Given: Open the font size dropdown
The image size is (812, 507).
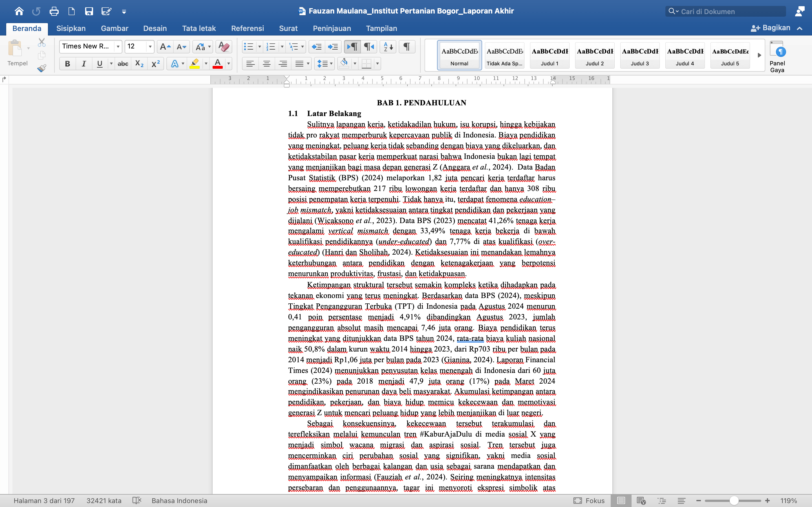Looking at the screenshot, I should pos(150,46).
